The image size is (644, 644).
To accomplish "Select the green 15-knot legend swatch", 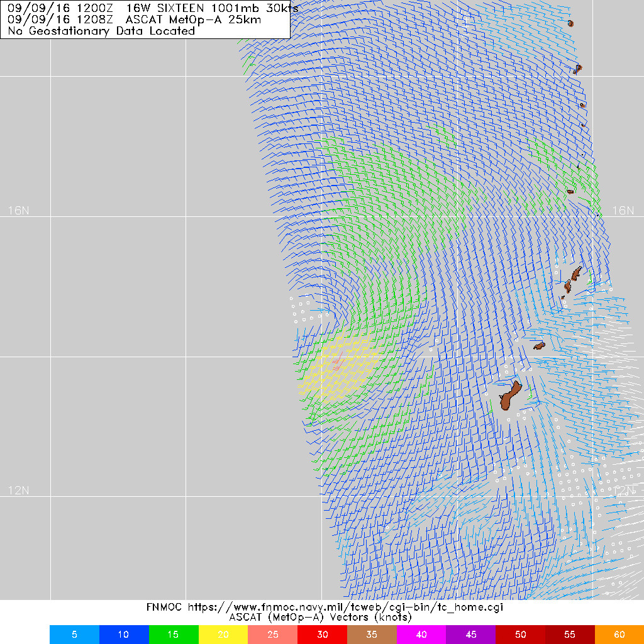I will click(x=173, y=635).
